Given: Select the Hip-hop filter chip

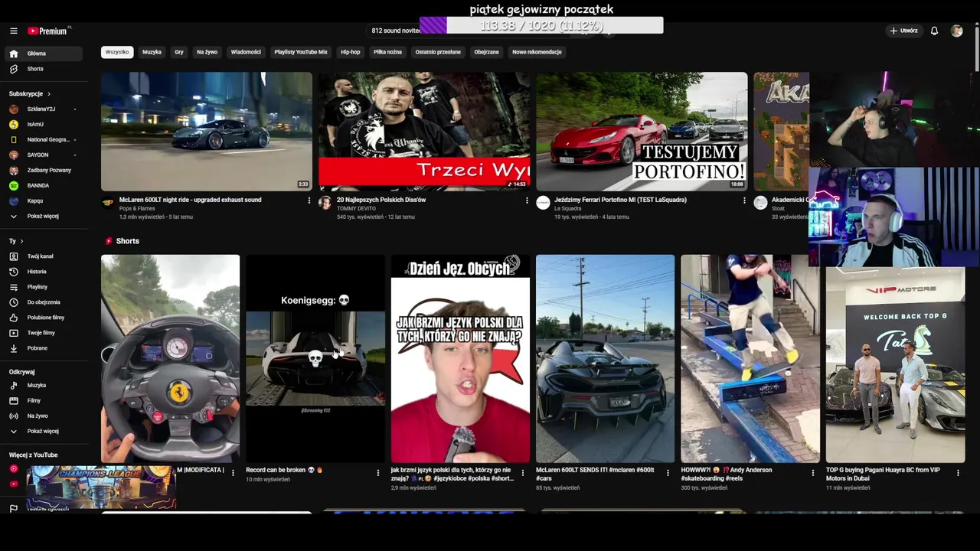Looking at the screenshot, I should click(351, 52).
